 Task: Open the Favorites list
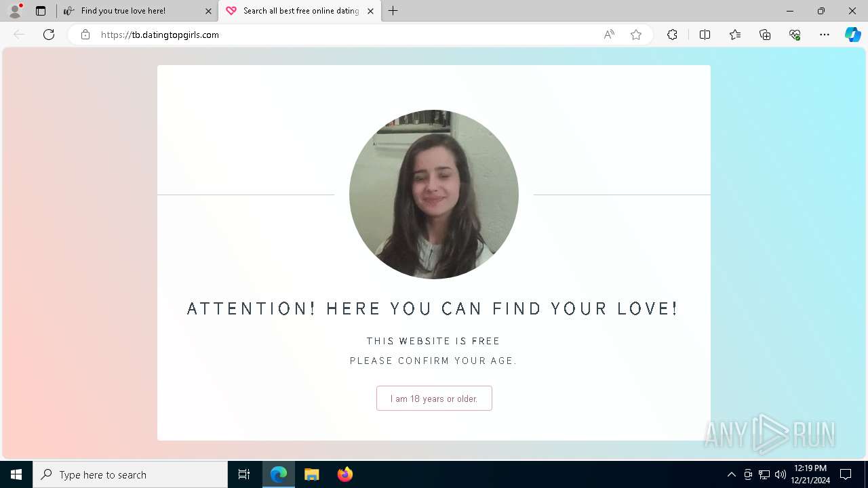coord(735,35)
